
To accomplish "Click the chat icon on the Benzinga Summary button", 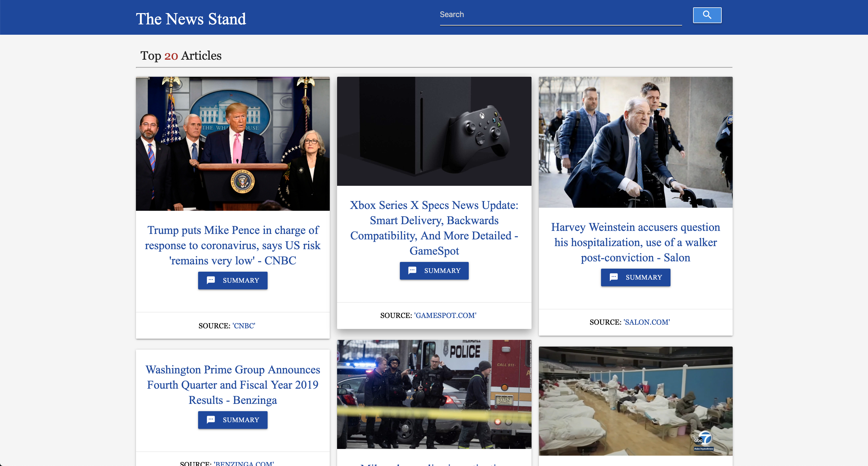I will [x=211, y=419].
